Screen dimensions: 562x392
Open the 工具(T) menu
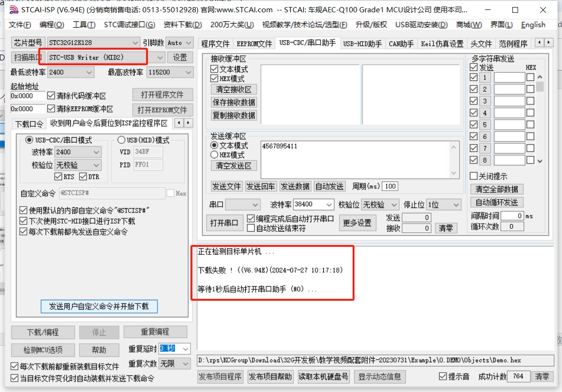point(84,25)
